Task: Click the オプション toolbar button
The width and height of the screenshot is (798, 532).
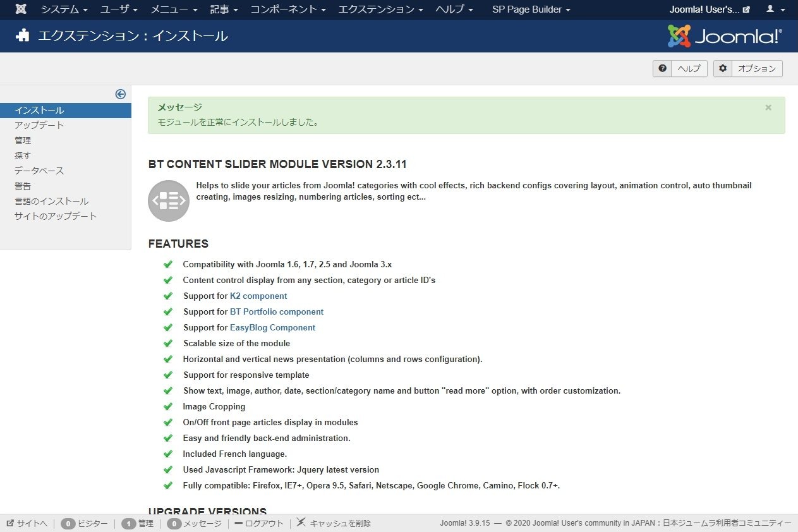Action: (x=748, y=68)
